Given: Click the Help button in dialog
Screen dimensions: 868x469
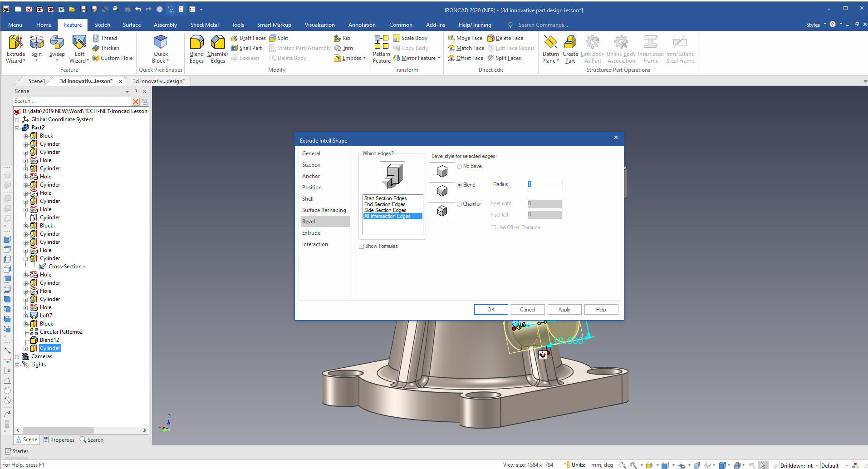Looking at the screenshot, I should [x=601, y=310].
